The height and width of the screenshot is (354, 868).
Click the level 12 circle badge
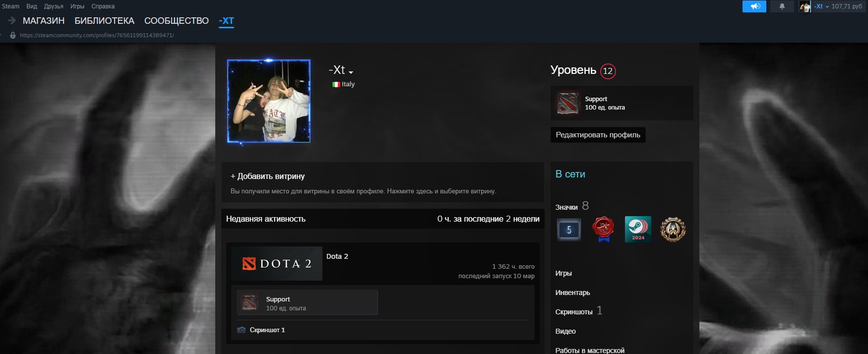point(608,71)
